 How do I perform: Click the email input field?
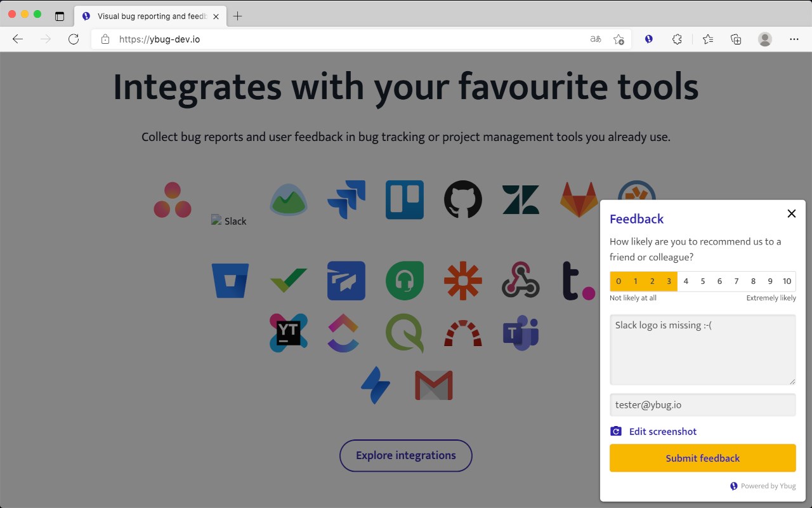click(x=702, y=405)
